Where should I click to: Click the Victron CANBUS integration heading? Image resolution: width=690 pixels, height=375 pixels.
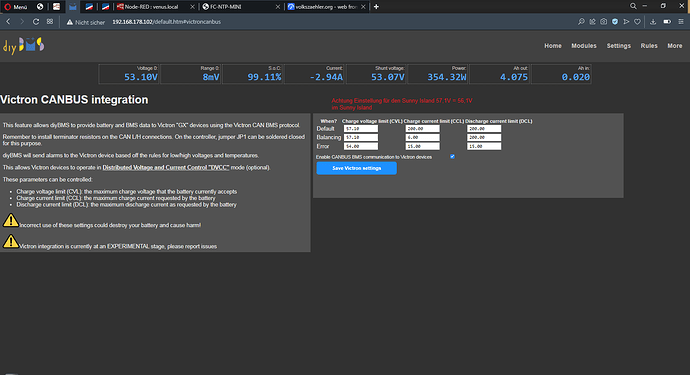[74, 100]
